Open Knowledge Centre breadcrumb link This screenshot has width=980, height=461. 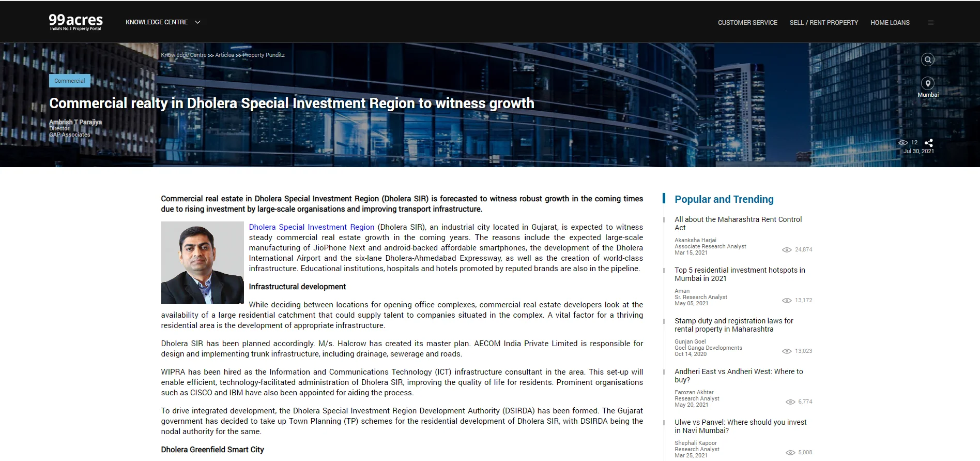tap(183, 55)
